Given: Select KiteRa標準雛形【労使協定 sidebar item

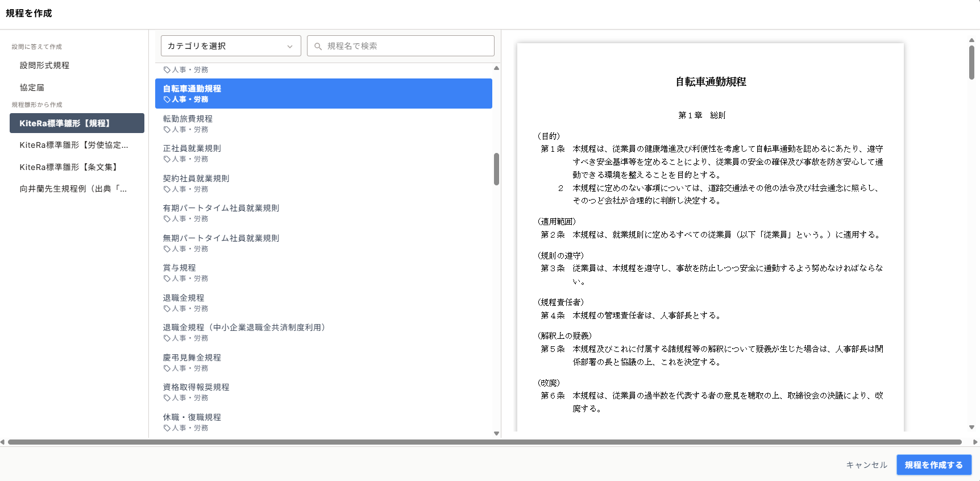Looking at the screenshot, I should pyautogui.click(x=77, y=145).
